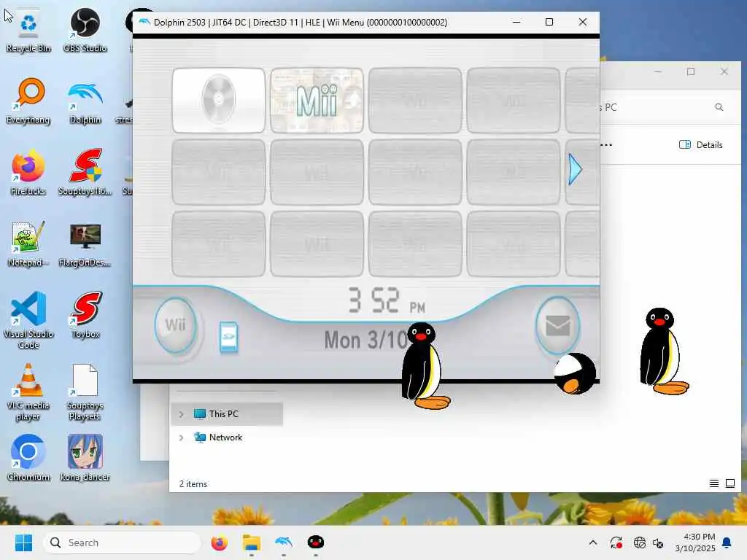Launch Dolphin emulator desktop shortcut
Image resolution: width=747 pixels, height=560 pixels.
point(85,102)
